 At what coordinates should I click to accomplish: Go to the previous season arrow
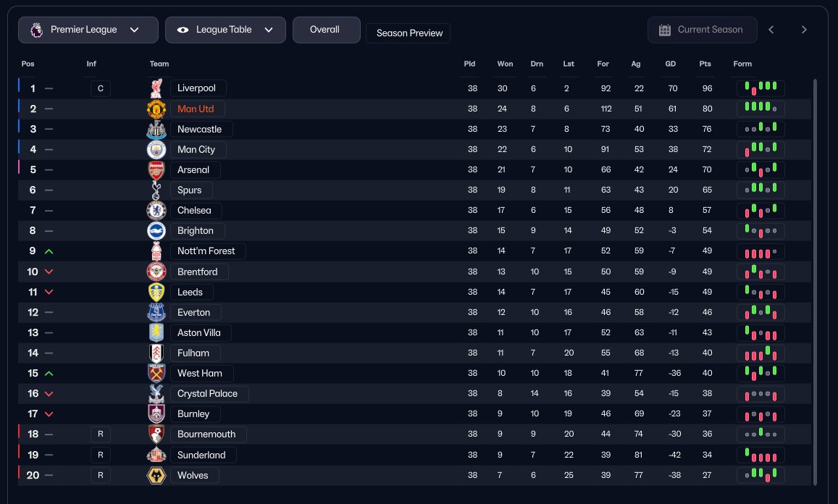click(771, 30)
